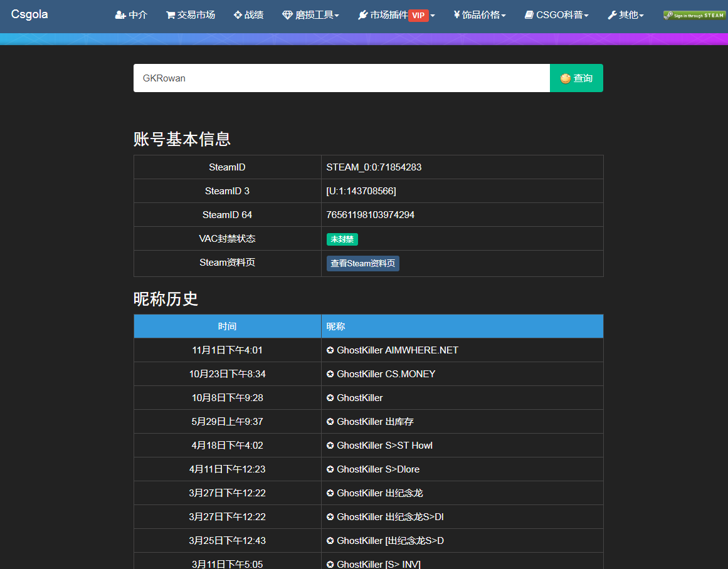Select the 76561198103974294 SteamID 64 value
This screenshot has height=569, width=728.
(x=370, y=215)
